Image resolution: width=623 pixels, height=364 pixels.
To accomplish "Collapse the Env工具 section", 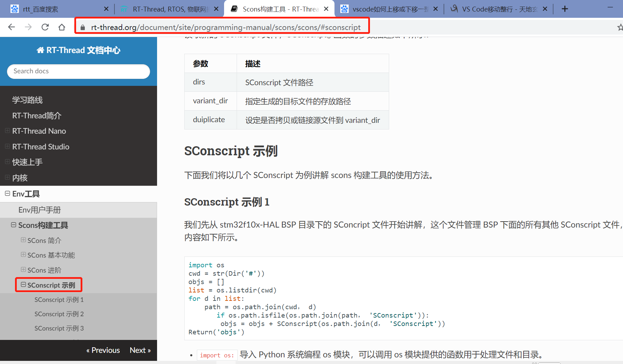I will click(7, 194).
